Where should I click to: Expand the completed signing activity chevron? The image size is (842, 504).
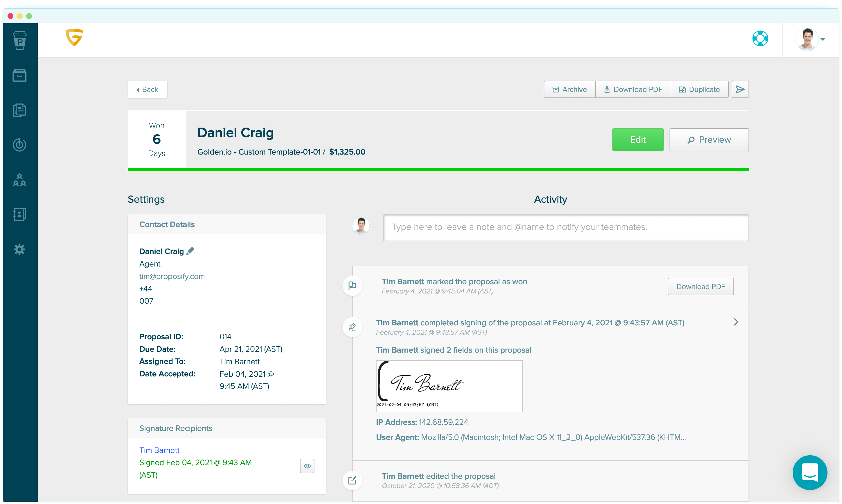pos(736,322)
